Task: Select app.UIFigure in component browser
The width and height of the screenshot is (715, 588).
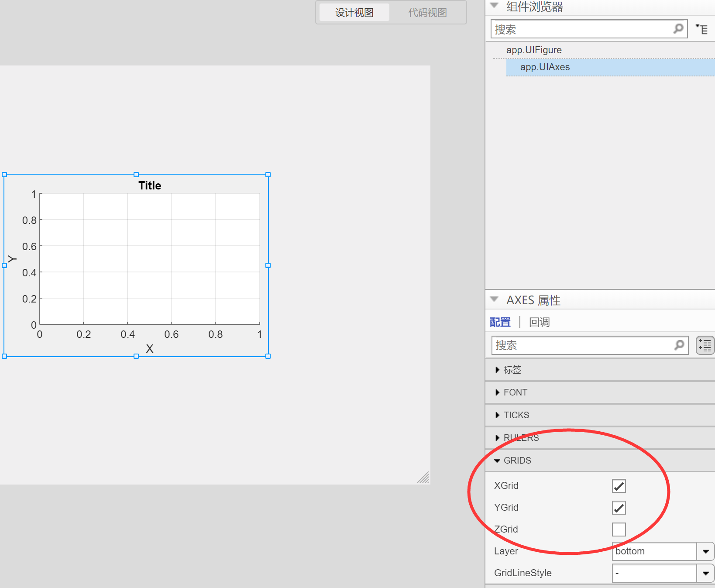Action: 533,49
